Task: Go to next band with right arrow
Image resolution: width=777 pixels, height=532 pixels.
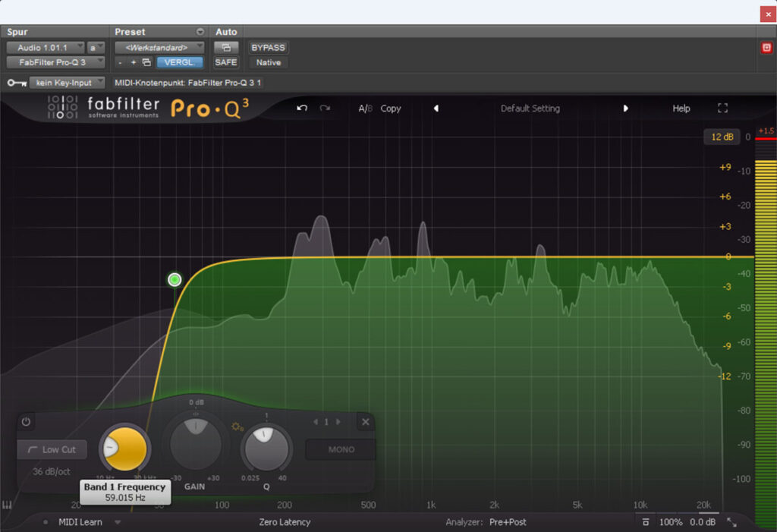Action: click(x=338, y=422)
